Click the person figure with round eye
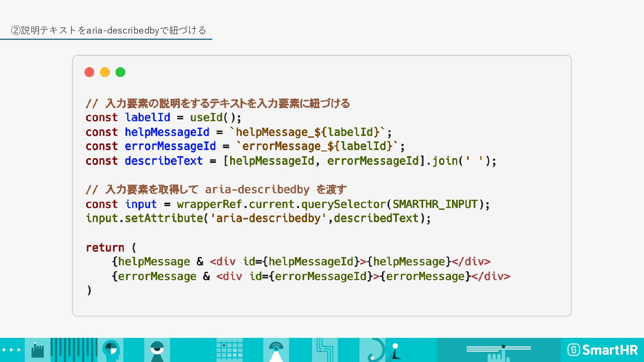 157,350
